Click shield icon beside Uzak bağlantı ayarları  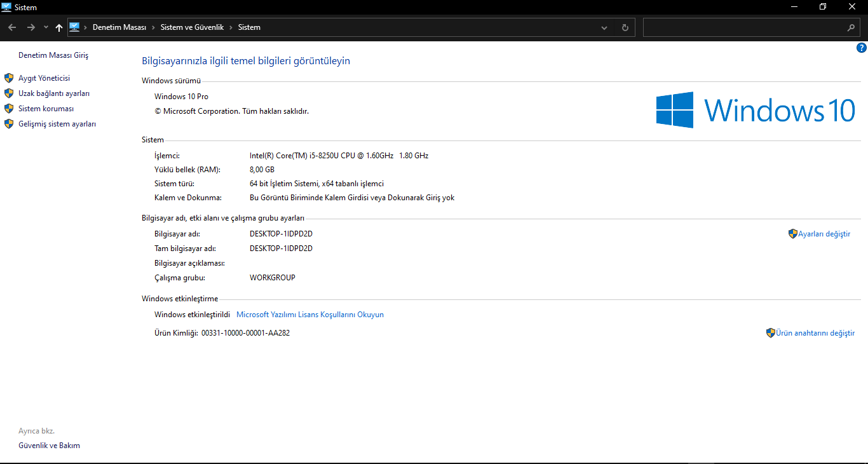click(9, 93)
